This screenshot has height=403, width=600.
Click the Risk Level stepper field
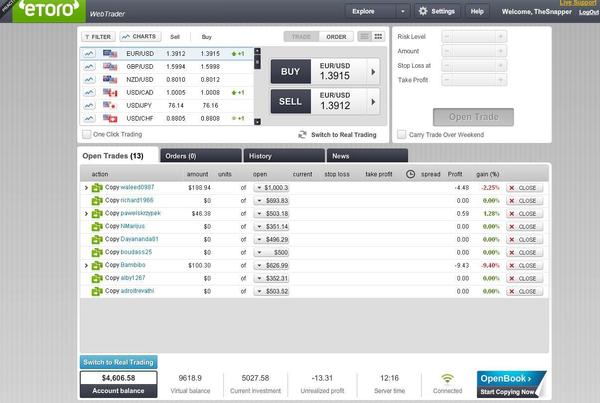[x=474, y=36]
